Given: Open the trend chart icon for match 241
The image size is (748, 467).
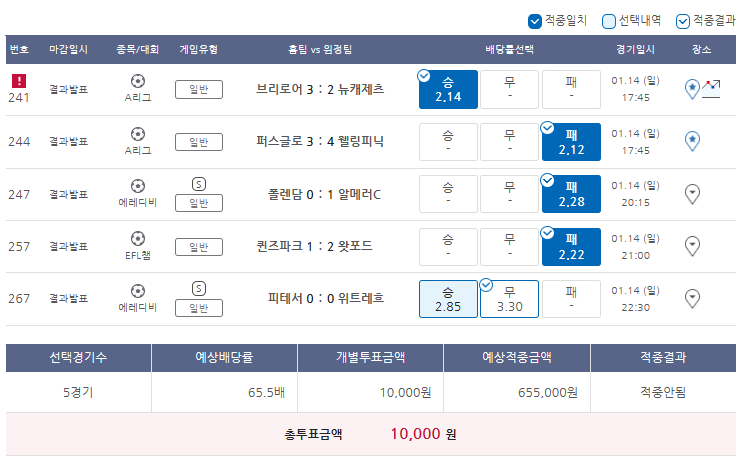Looking at the screenshot, I should click(711, 89).
